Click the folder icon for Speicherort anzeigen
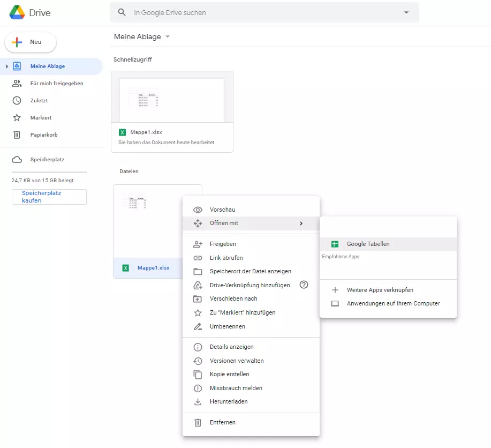Screen dimensions: 491x448 [x=198, y=271]
